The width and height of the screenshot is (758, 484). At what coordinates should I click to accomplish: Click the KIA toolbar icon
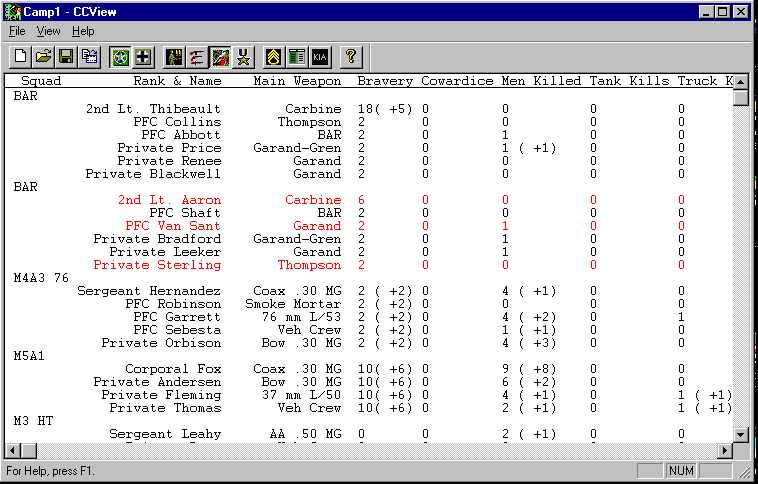tap(320, 57)
